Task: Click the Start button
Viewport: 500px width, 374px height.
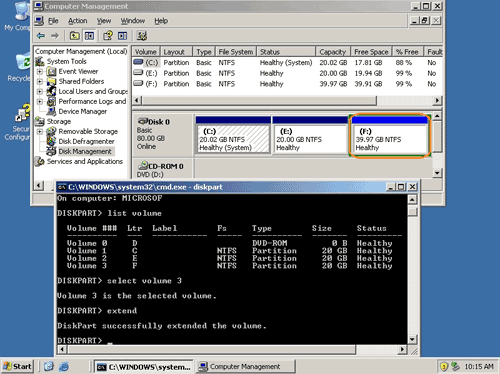Action: pyautogui.click(x=17, y=367)
